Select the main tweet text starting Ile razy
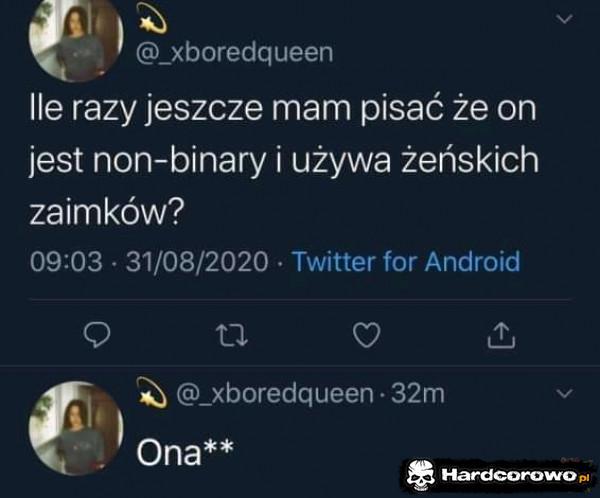600x498 pixels. (x=284, y=160)
